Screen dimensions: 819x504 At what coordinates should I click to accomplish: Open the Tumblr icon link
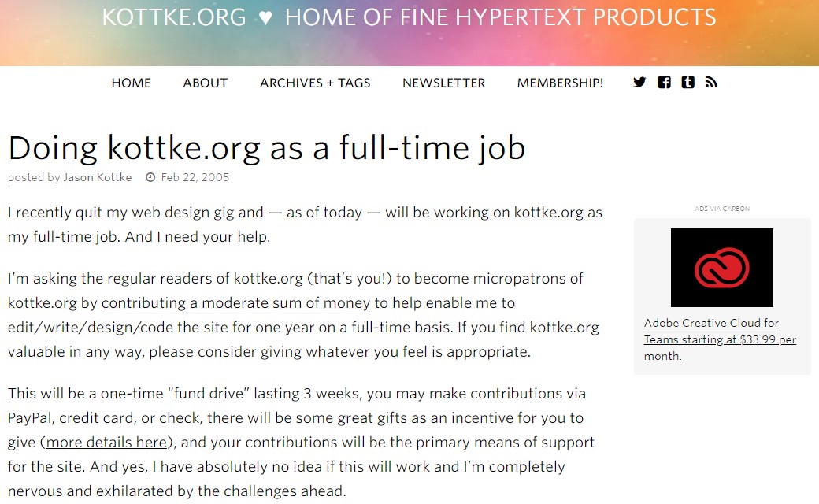click(x=688, y=83)
